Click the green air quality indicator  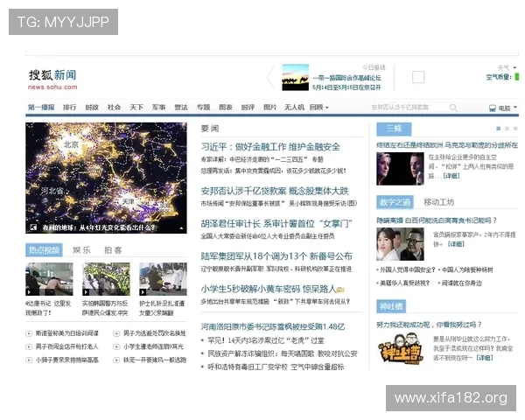coord(516,77)
